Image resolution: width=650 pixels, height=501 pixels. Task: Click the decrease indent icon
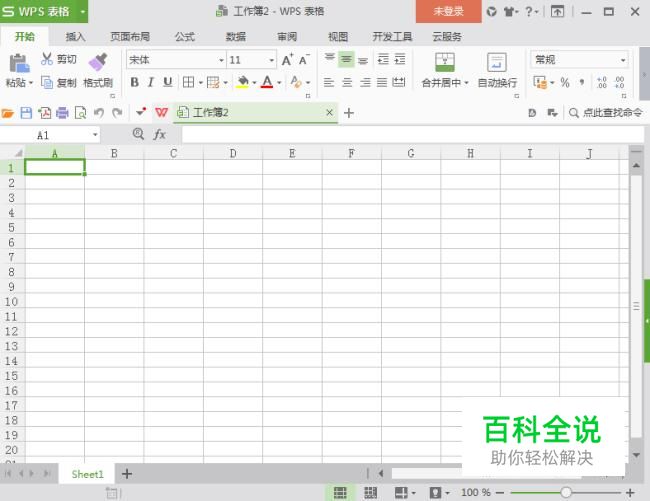point(383,59)
